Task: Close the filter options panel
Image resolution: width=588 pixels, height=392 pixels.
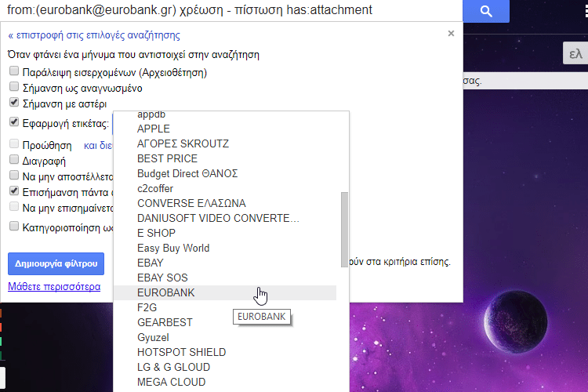Action: click(x=451, y=34)
